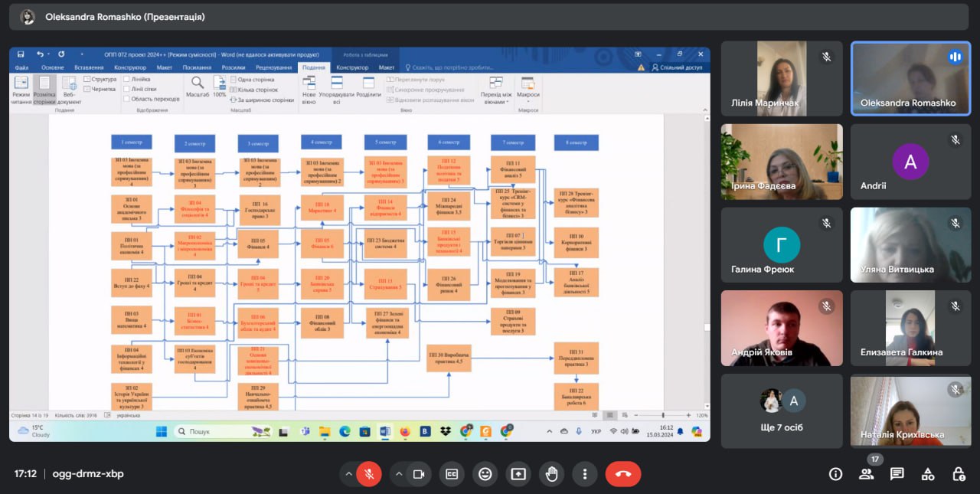This screenshot has width=980, height=494.
Task: Open the Посилання tab in Word
Action: pos(197,67)
